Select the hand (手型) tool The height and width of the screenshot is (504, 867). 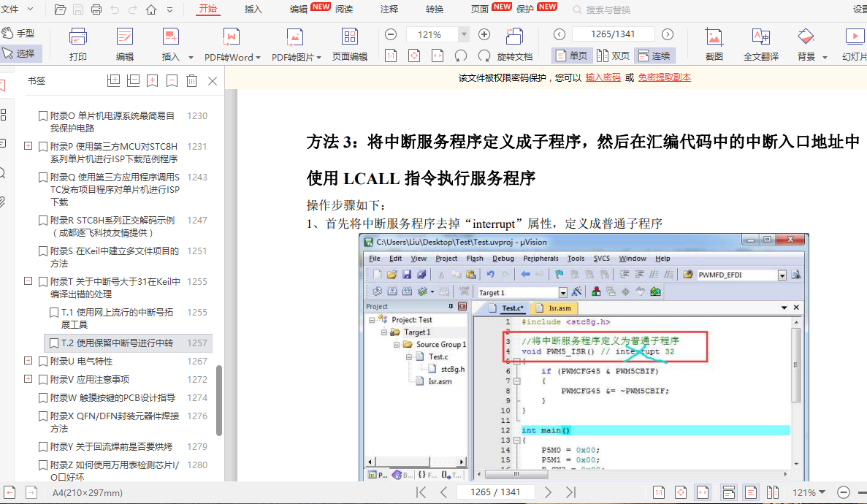[x=18, y=33]
